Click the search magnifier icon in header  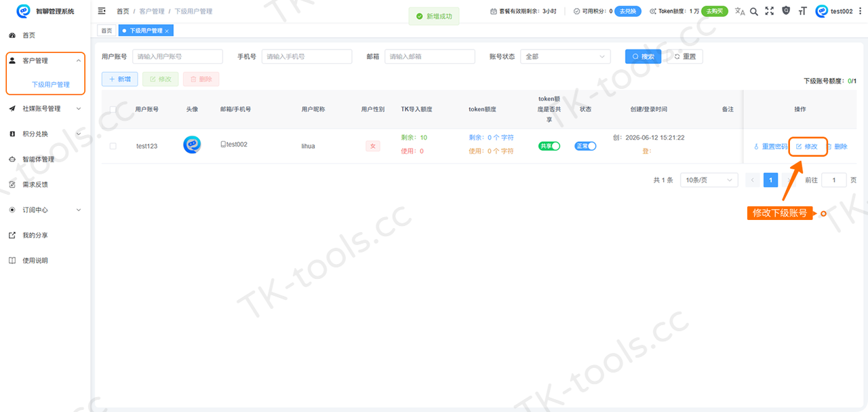click(754, 11)
